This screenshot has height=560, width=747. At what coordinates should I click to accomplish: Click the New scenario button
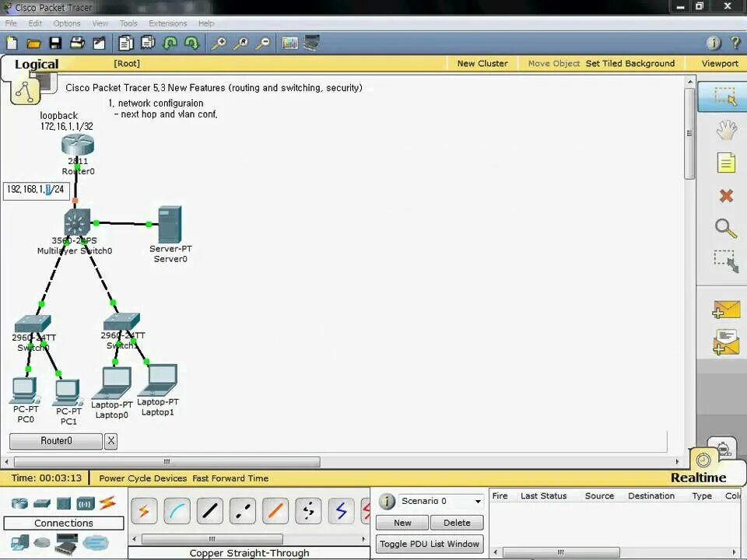click(x=402, y=523)
